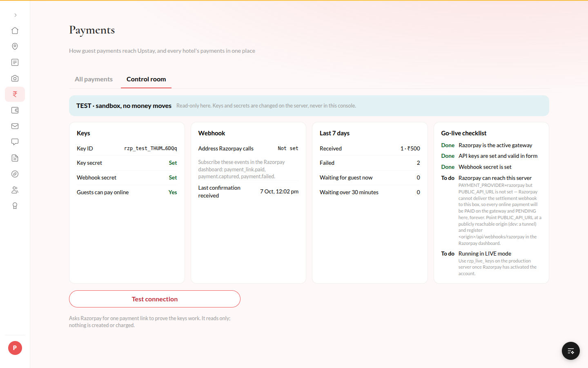Select the Control room tab

tap(146, 79)
